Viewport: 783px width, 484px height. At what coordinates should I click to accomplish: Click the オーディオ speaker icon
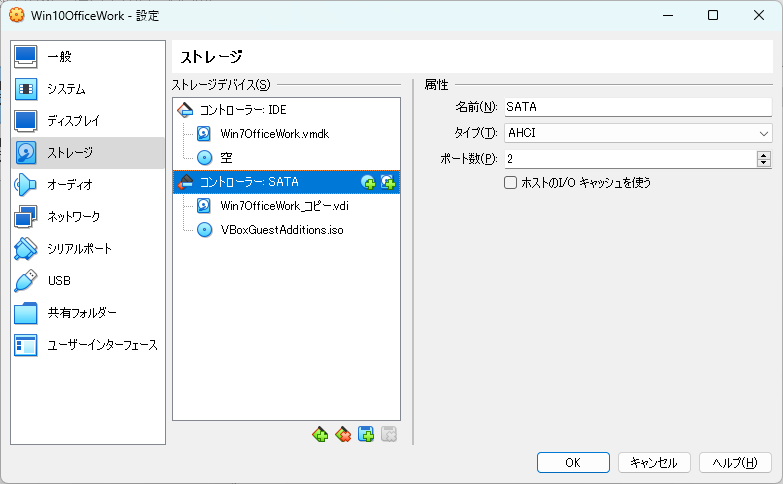coord(25,185)
